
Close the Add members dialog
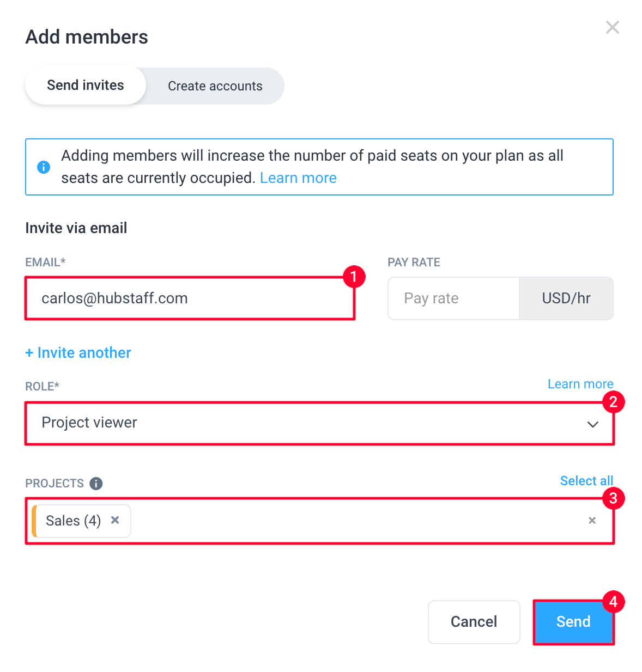click(612, 27)
